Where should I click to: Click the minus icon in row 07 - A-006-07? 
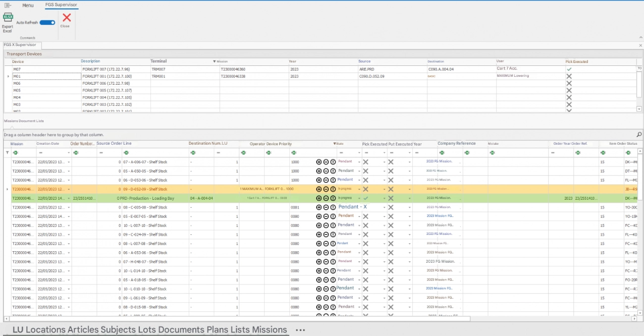(326, 162)
